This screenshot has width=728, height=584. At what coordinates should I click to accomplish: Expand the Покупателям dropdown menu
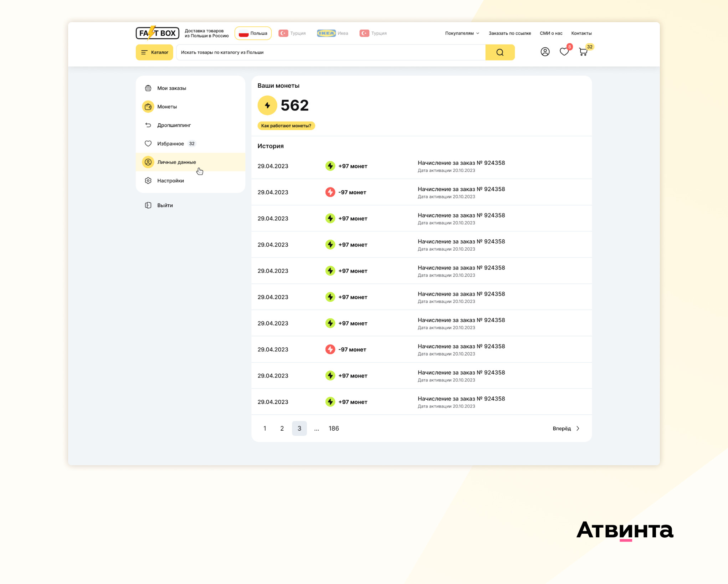point(462,33)
